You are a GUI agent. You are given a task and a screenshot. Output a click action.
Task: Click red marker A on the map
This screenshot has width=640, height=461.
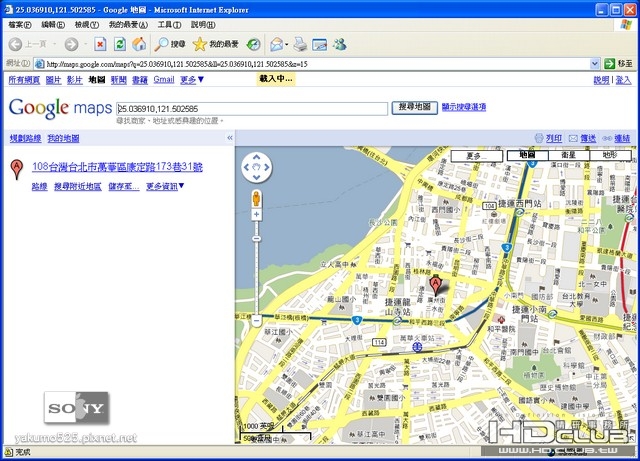pyautogui.click(x=436, y=285)
